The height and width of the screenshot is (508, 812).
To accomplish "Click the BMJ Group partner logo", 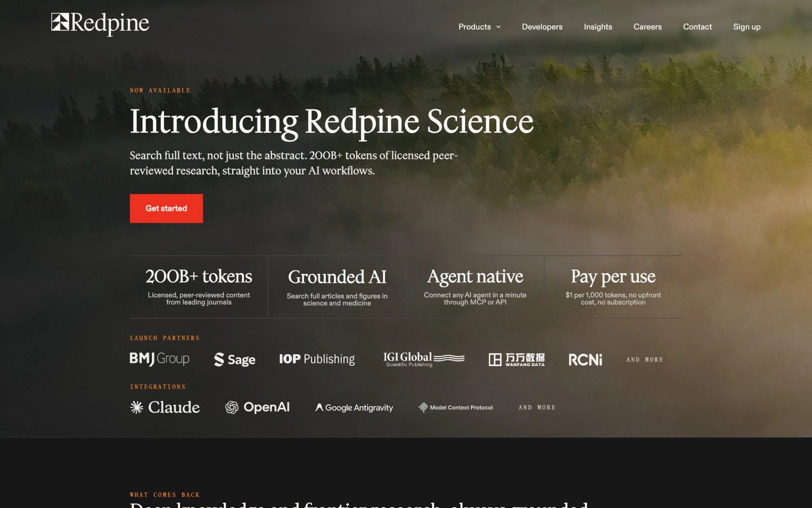I will tap(159, 359).
